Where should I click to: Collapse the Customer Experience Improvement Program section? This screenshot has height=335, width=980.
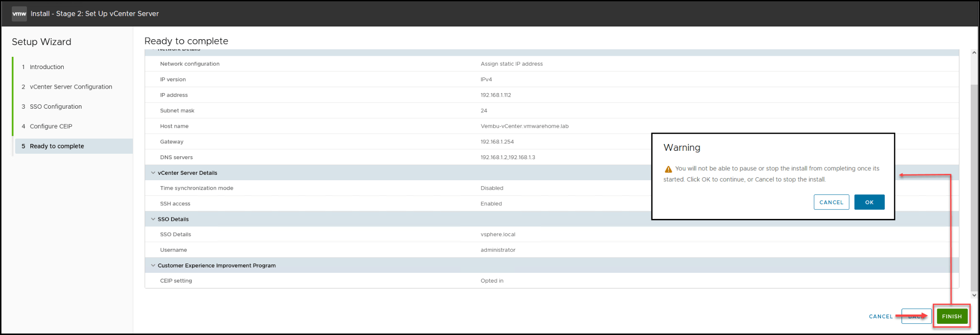click(153, 265)
